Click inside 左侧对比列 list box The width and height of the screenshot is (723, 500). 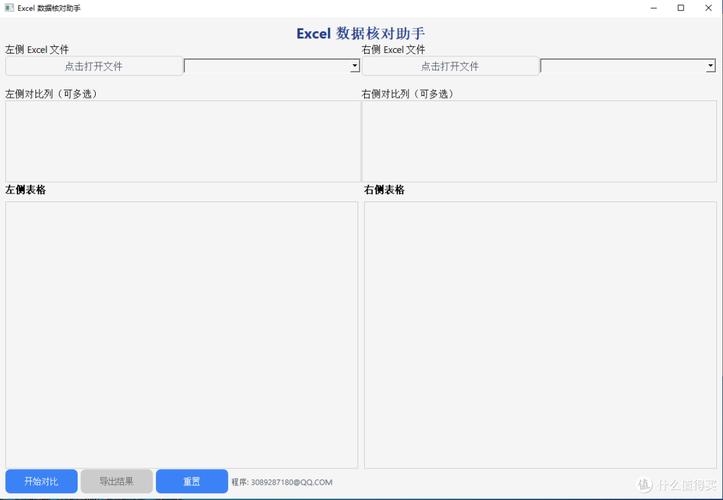[183, 141]
